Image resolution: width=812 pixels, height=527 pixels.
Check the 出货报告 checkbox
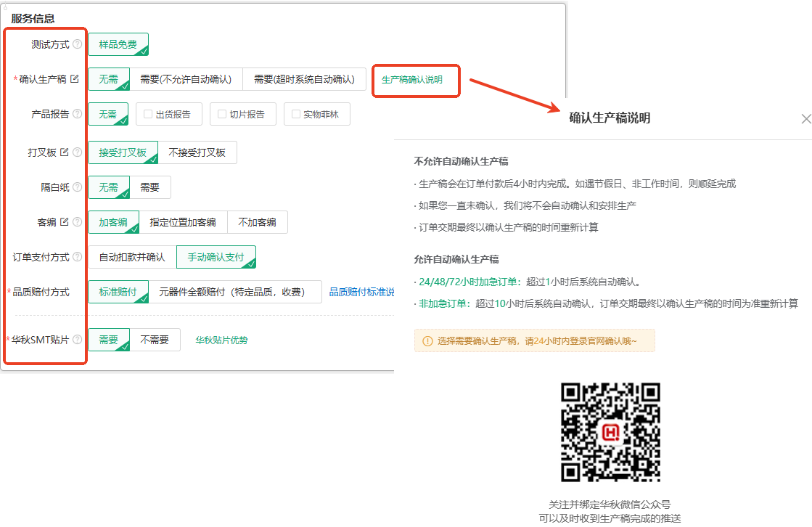[148, 114]
